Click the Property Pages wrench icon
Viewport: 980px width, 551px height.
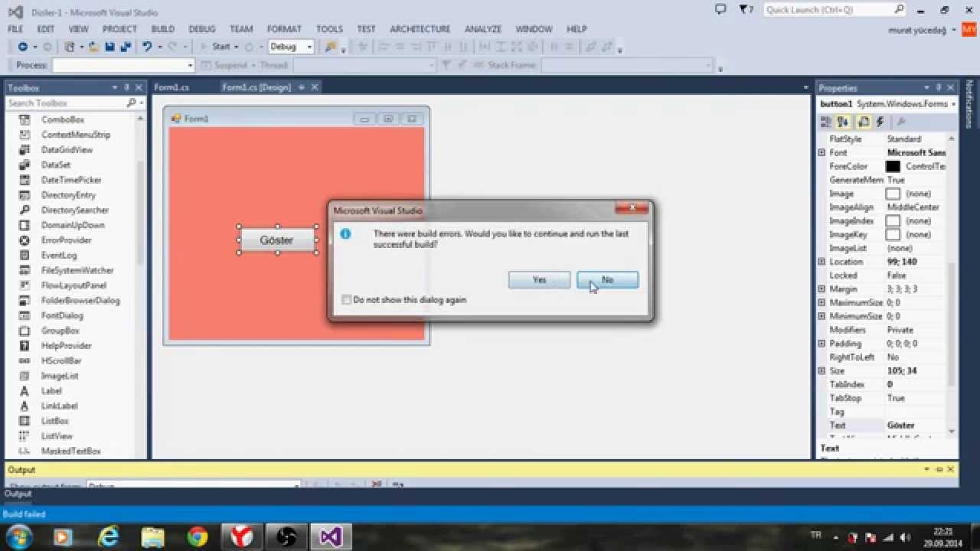(900, 122)
